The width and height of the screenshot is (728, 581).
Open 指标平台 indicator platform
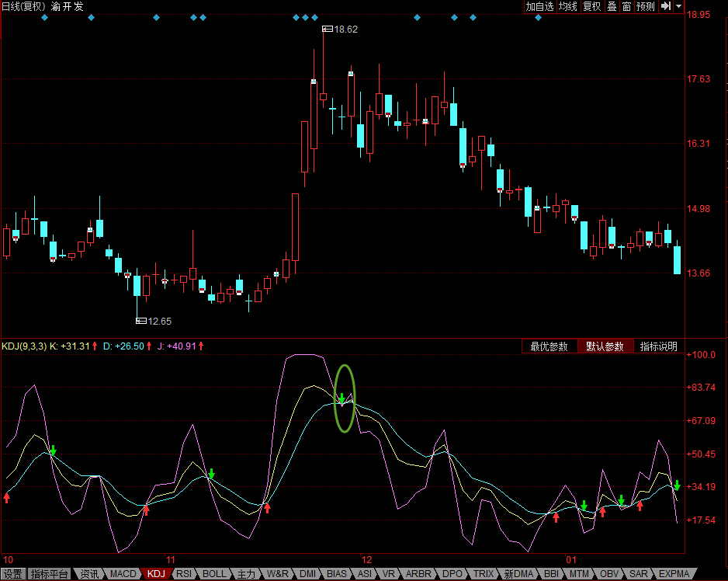click(49, 574)
